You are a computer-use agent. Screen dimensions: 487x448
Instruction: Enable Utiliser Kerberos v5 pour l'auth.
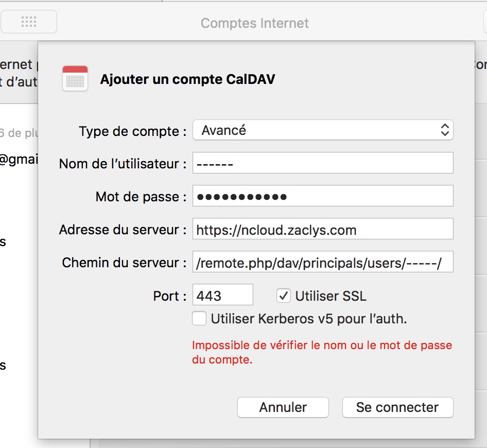point(199,319)
